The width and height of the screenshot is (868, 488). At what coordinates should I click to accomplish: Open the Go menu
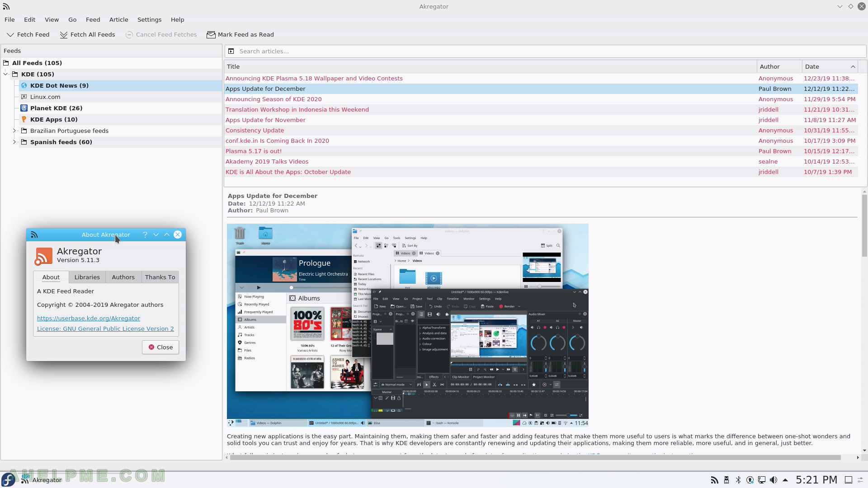[x=72, y=19]
